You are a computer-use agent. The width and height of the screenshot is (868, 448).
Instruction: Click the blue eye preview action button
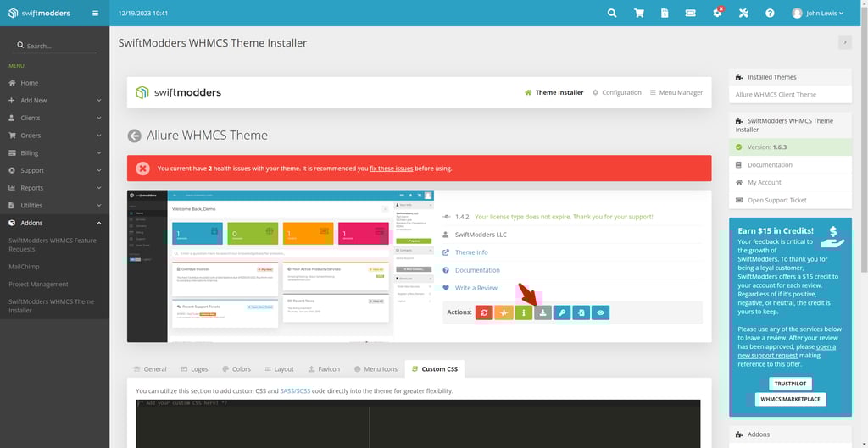pyautogui.click(x=600, y=312)
